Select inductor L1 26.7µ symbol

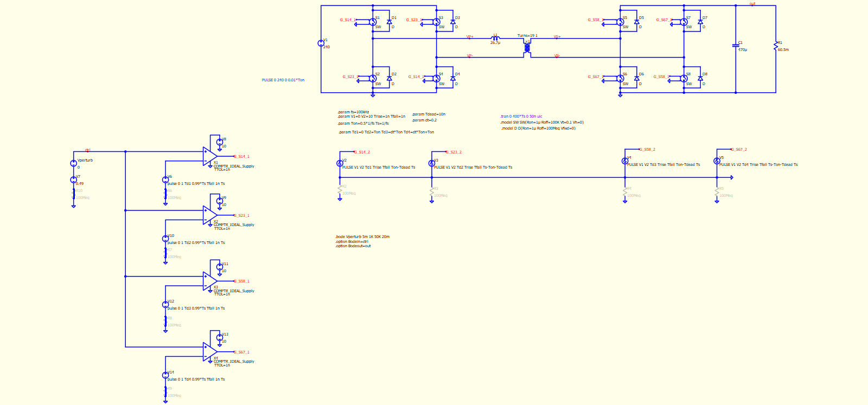click(495, 38)
